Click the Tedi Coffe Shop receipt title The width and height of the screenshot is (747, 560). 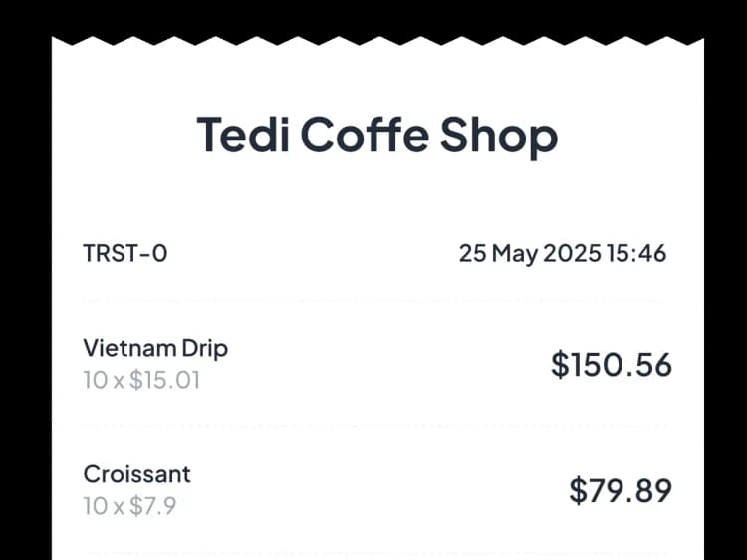coord(376,136)
